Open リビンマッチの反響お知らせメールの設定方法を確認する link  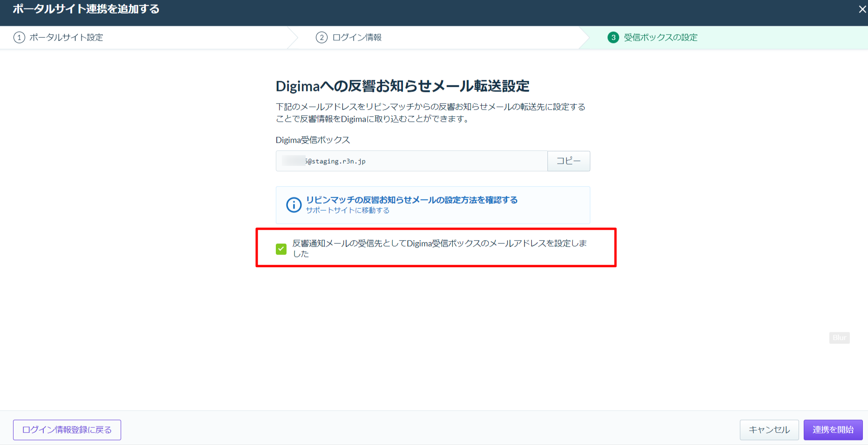coord(411,200)
